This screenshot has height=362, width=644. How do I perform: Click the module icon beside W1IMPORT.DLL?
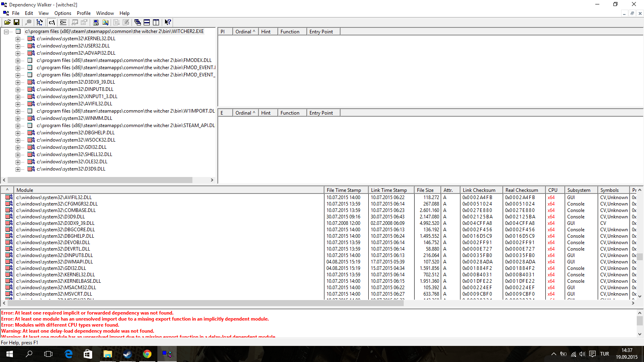click(x=30, y=111)
